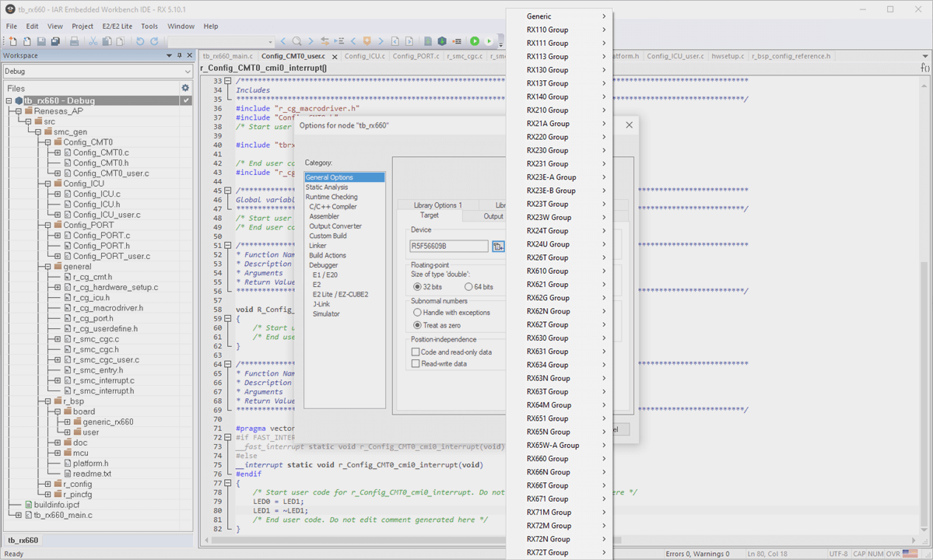Image resolution: width=933 pixels, height=560 pixels.
Task: Expand the generic_rx660 folder node
Action: tap(67, 422)
